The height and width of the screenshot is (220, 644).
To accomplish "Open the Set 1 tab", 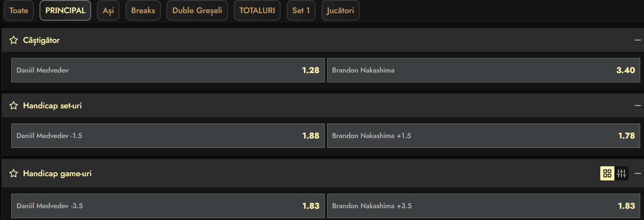I will pyautogui.click(x=301, y=10).
